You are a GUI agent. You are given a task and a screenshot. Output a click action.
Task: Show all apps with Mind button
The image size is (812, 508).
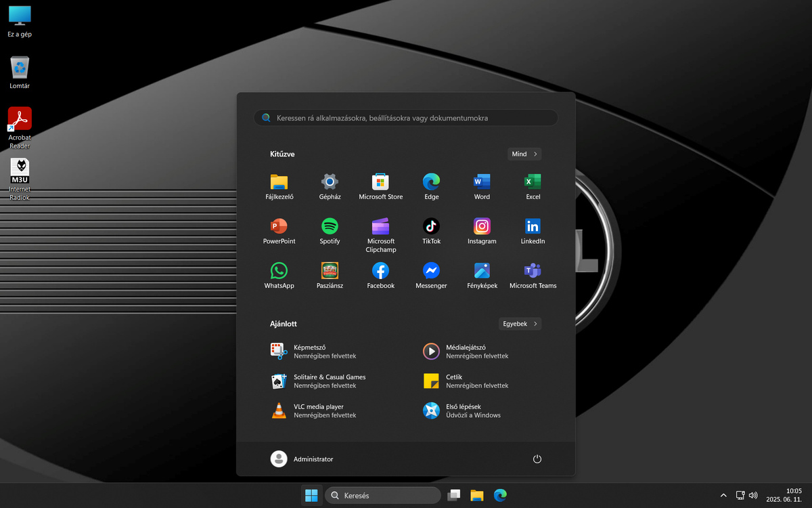coord(524,154)
